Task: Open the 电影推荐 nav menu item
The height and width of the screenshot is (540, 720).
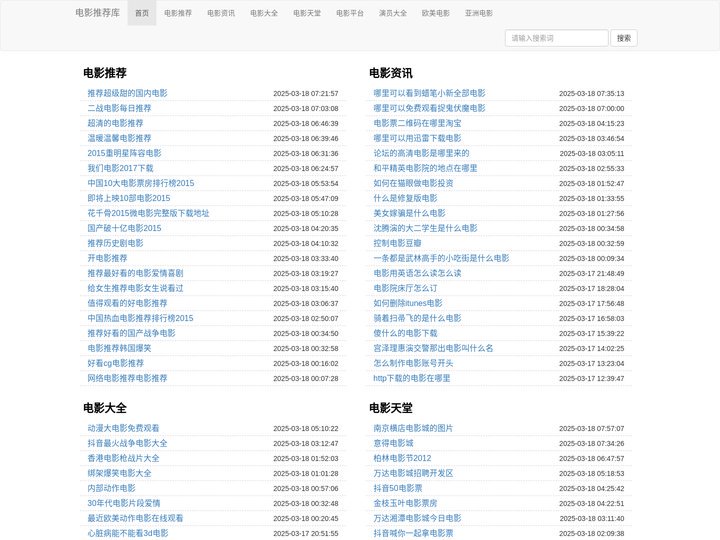Action: [x=178, y=13]
